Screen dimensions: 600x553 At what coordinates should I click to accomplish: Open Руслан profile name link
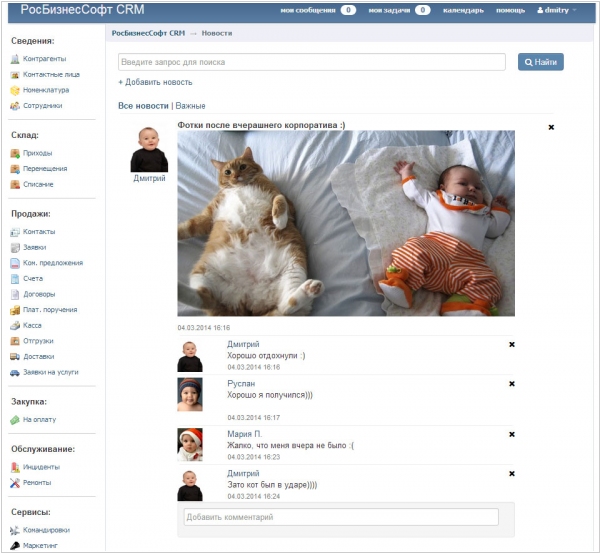[241, 383]
